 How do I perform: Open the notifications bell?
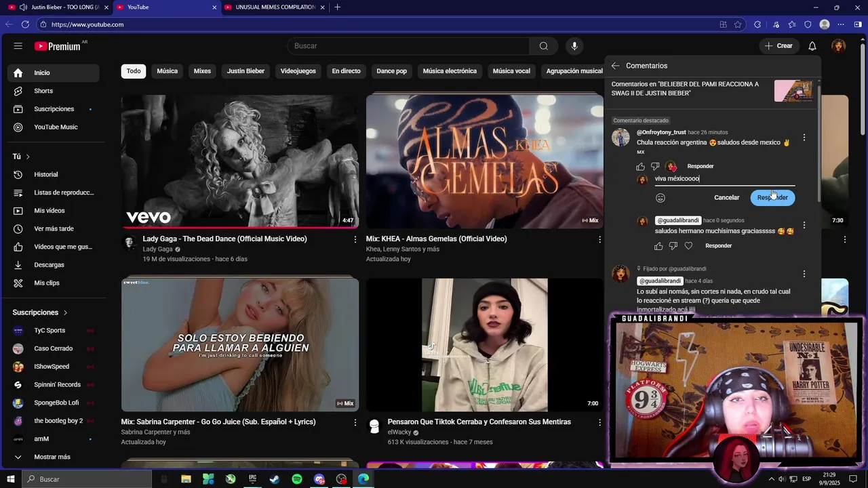pyautogui.click(x=812, y=46)
